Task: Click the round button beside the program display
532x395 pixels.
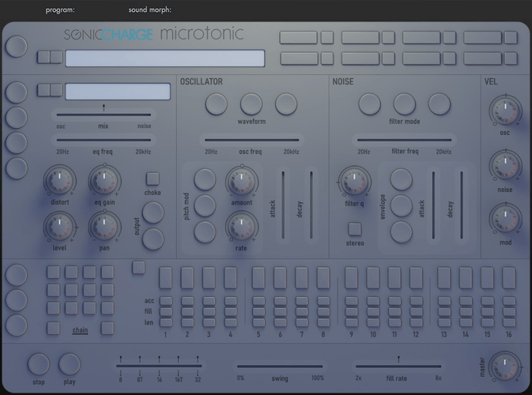Action: tap(17, 46)
